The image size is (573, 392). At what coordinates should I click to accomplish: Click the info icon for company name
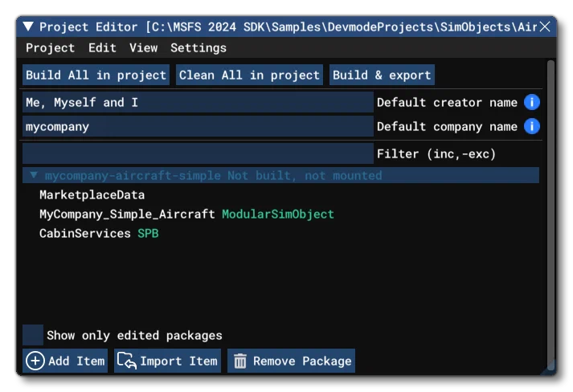tap(532, 126)
